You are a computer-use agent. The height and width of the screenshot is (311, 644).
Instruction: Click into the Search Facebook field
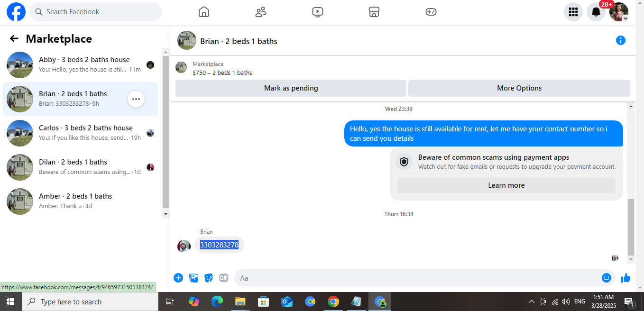point(96,12)
